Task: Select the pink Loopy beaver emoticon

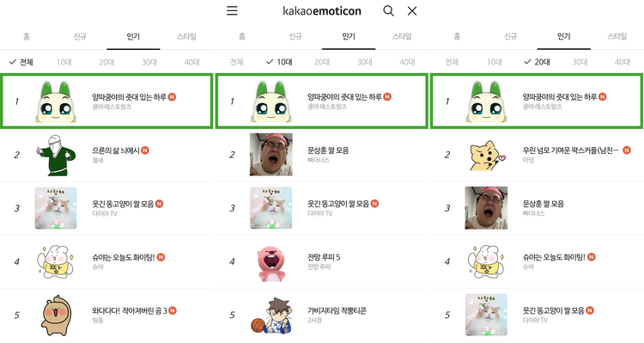Action: tap(270, 263)
